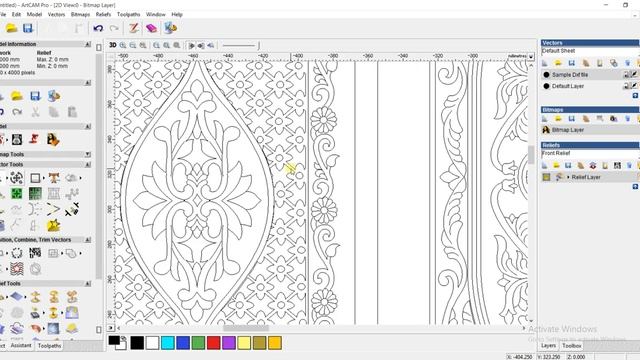Click the zoom out magnifier icon
The height and width of the screenshot is (360, 640).
133,45
